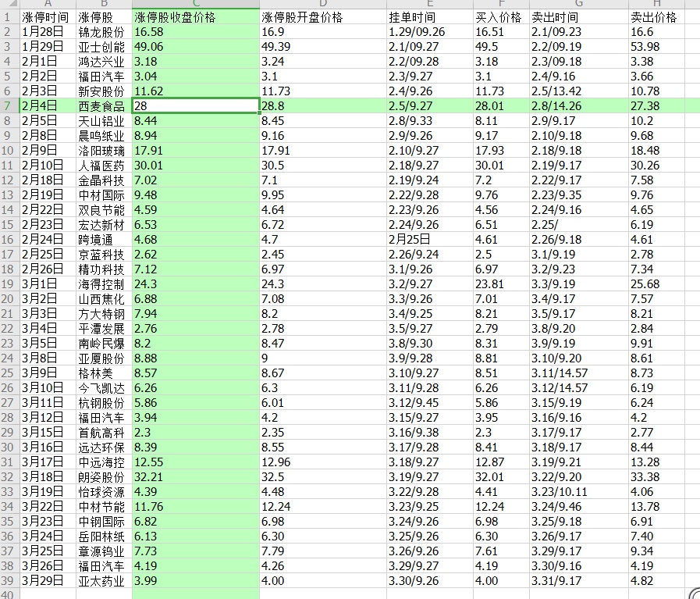700x599 pixels.
Task: Select row header 7
Action: (9, 106)
